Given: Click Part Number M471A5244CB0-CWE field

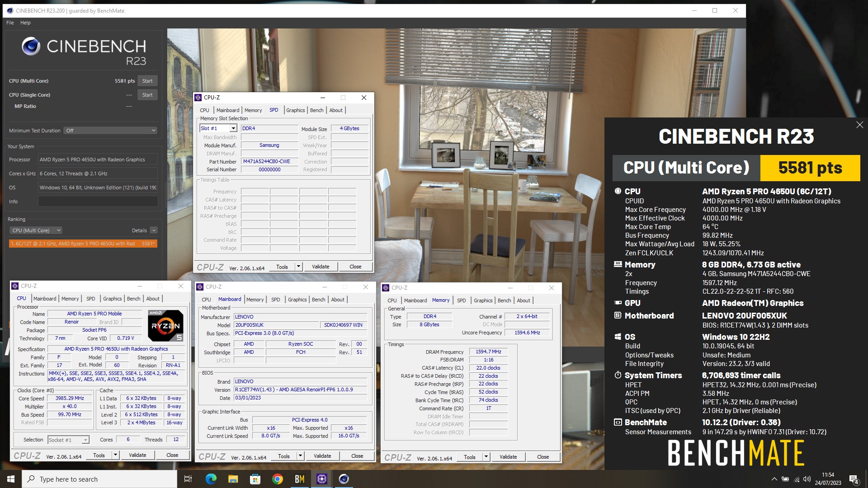Looking at the screenshot, I should [x=269, y=161].
